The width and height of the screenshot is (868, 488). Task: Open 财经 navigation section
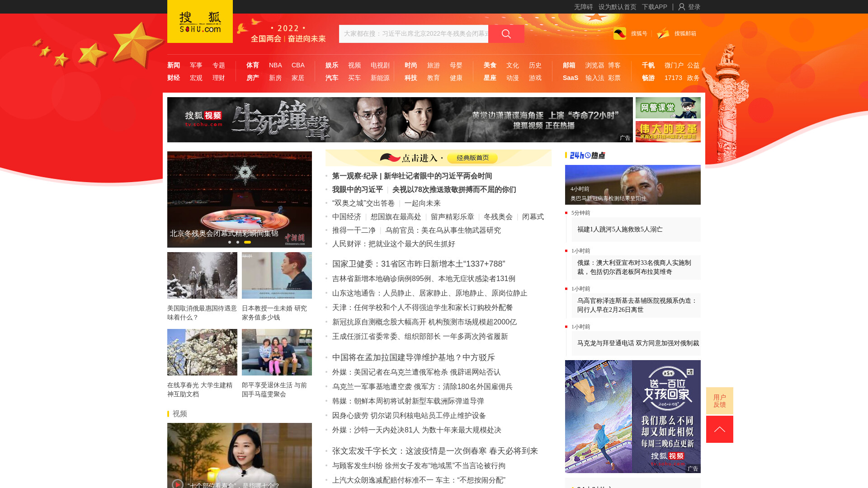tap(174, 78)
